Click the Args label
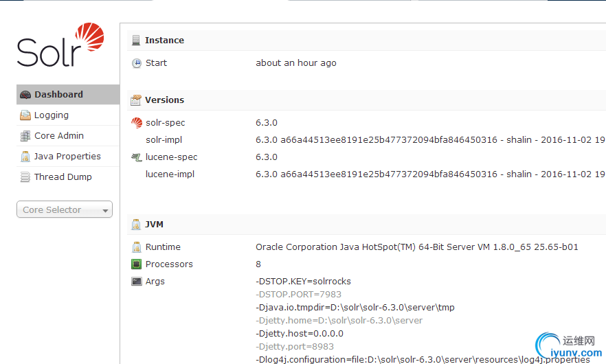606x364 pixels. (155, 282)
